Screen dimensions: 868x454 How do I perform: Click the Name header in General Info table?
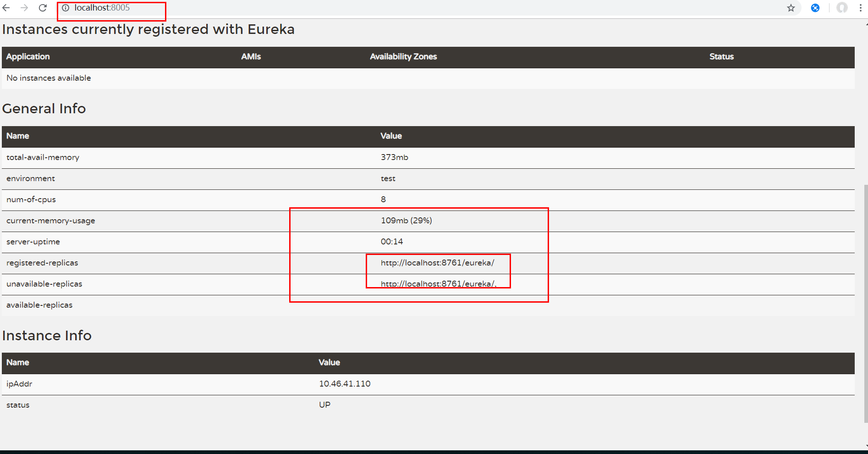tap(18, 136)
